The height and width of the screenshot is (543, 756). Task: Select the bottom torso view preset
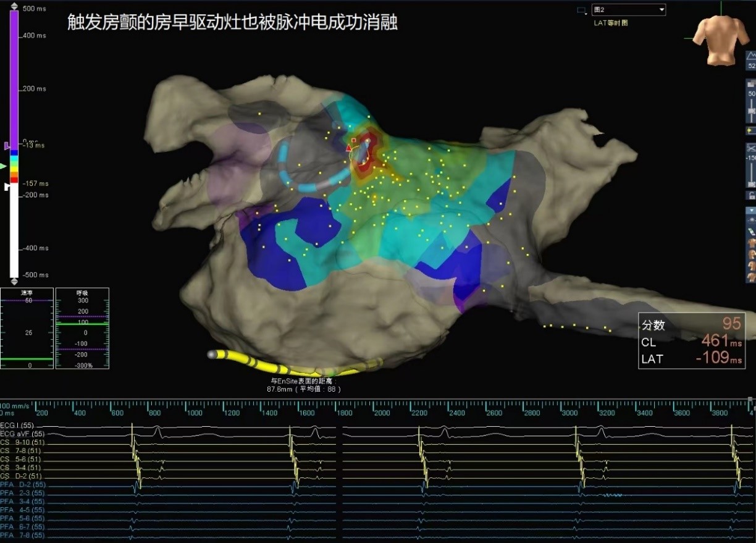click(x=751, y=277)
